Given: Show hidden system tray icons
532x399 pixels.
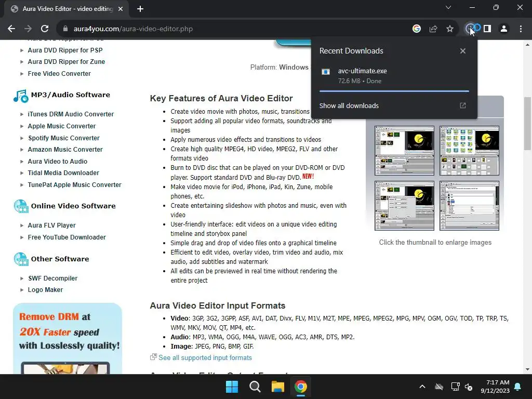Looking at the screenshot, I should [x=422, y=387].
